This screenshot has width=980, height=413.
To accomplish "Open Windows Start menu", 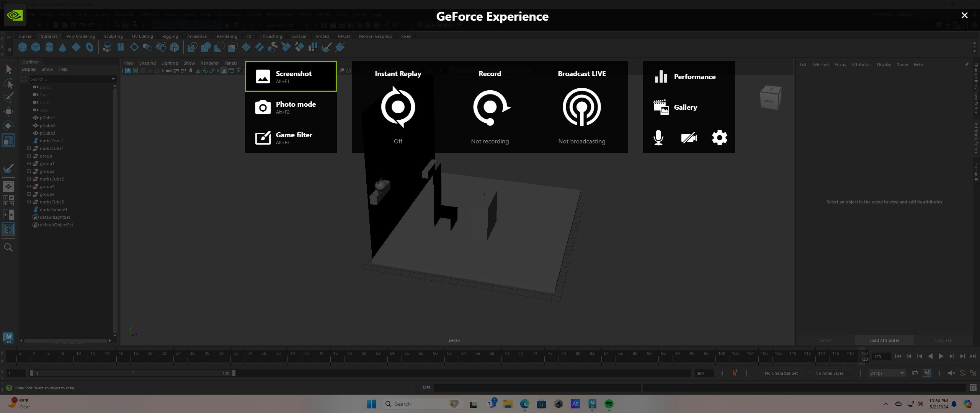I will (371, 404).
